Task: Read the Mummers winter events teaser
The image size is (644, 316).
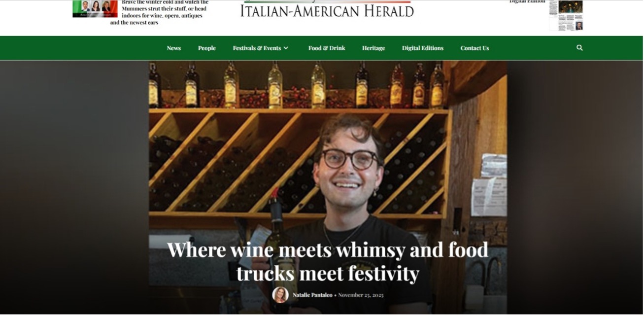Action: tap(160, 12)
